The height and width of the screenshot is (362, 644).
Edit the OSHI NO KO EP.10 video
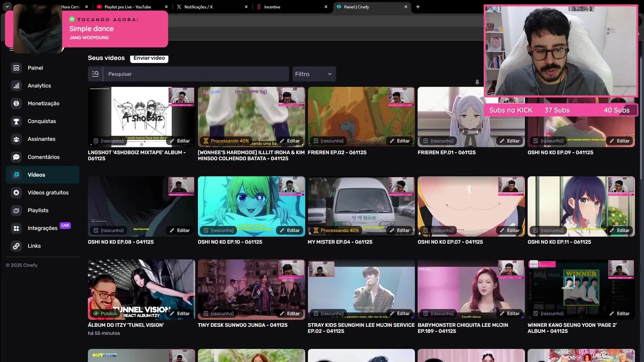289,230
